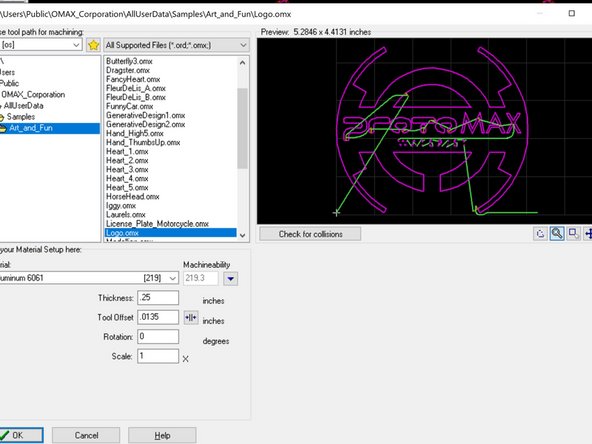This screenshot has width=592, height=444.
Task: Select the AllUserData folder
Action: 23,106
